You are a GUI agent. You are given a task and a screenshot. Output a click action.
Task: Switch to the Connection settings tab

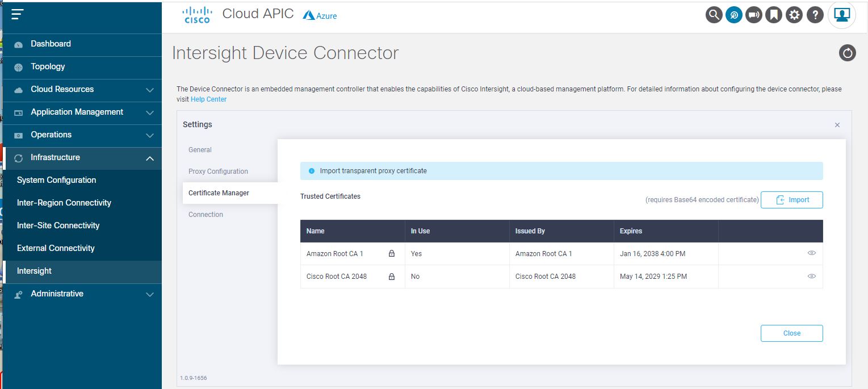tap(206, 215)
